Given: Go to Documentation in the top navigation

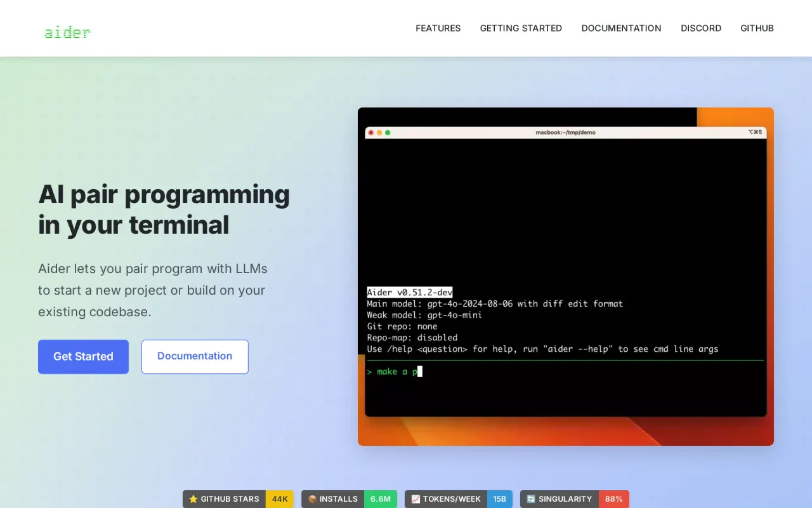Looking at the screenshot, I should coord(621,28).
